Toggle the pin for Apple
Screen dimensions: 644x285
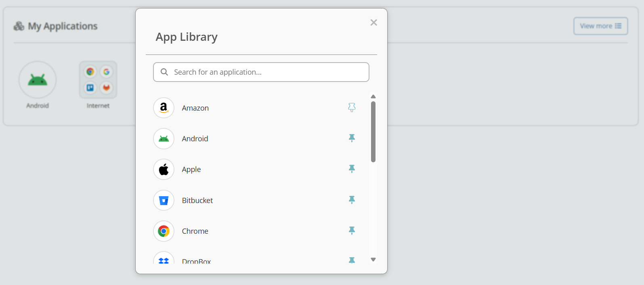click(352, 169)
